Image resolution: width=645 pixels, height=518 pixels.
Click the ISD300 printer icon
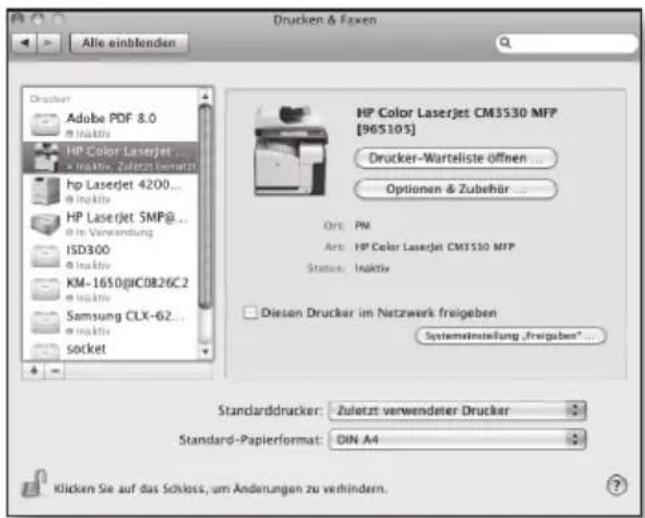(x=46, y=256)
